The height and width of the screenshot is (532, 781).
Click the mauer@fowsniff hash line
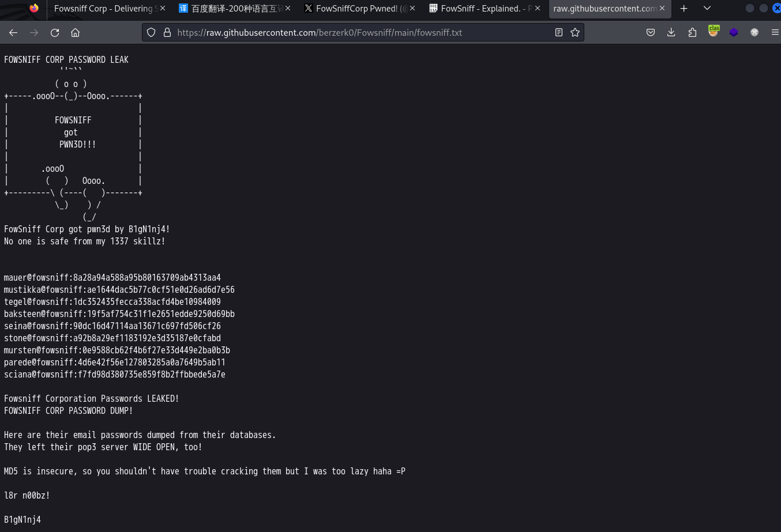pos(112,278)
